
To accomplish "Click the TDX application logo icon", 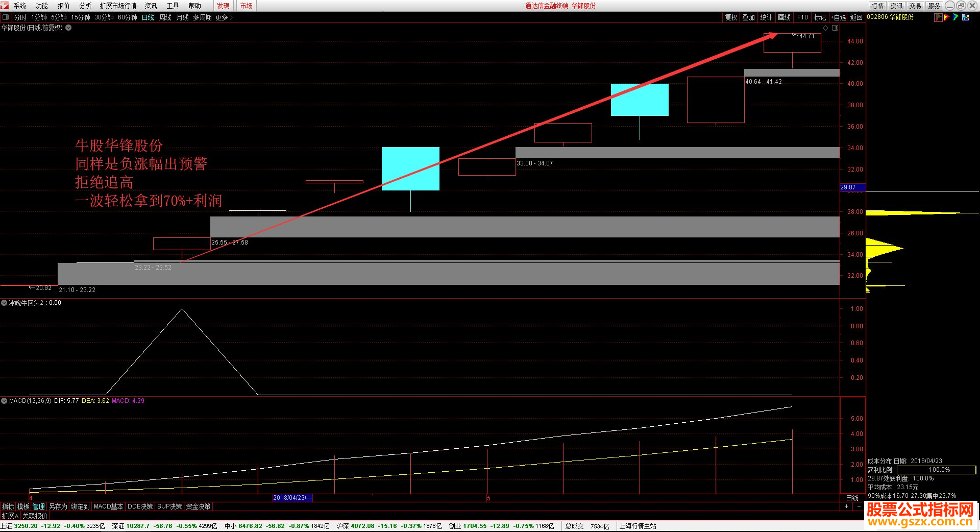I will (x=5, y=6).
